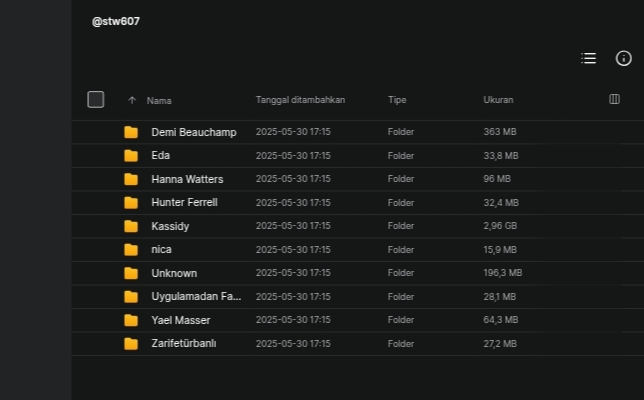This screenshot has height=400, width=644.
Task: Click the Eda folder icon
Action: click(x=131, y=156)
